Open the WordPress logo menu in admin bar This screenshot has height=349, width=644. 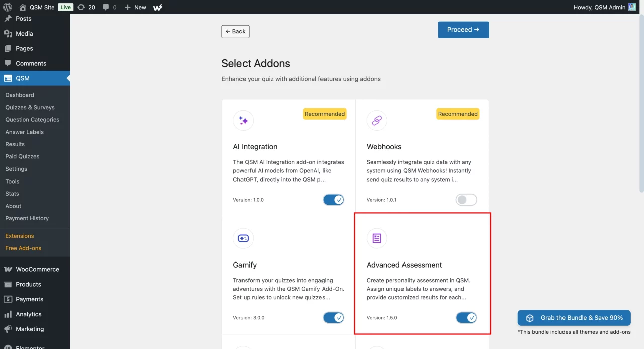7,7
